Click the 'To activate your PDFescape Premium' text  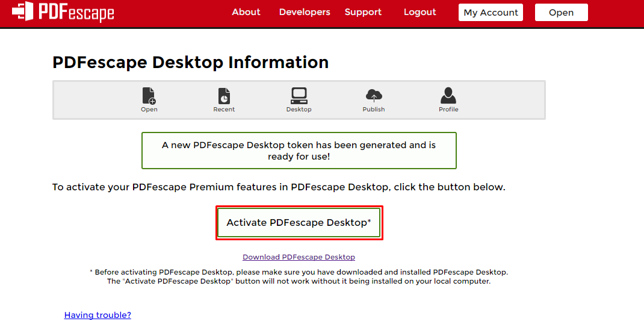279,187
